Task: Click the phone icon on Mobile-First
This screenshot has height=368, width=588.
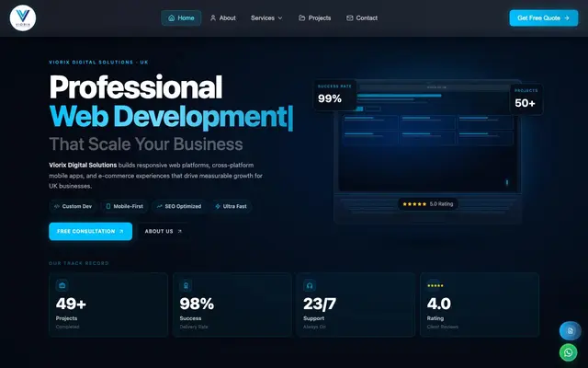Action: pos(108,206)
